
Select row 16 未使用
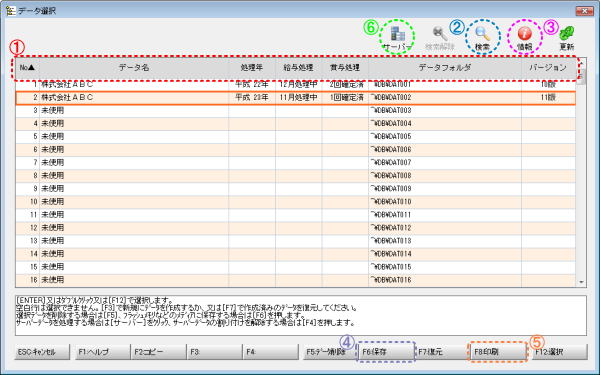pyautogui.click(x=295, y=280)
